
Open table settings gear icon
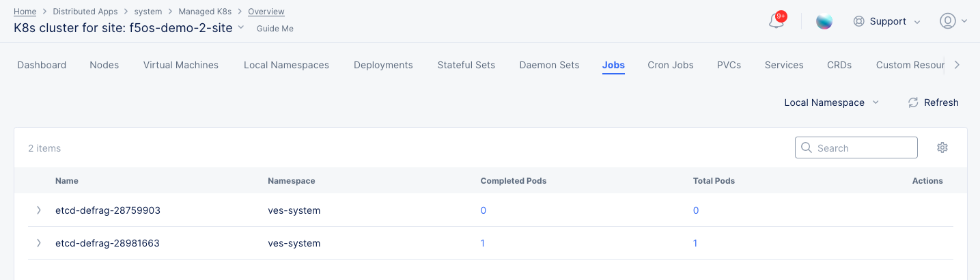942,148
